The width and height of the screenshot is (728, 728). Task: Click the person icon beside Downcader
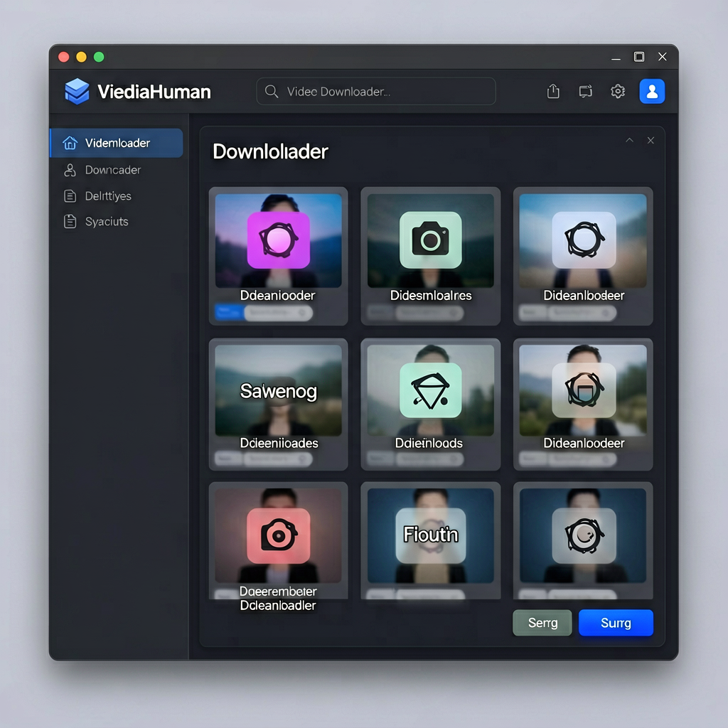(x=70, y=170)
